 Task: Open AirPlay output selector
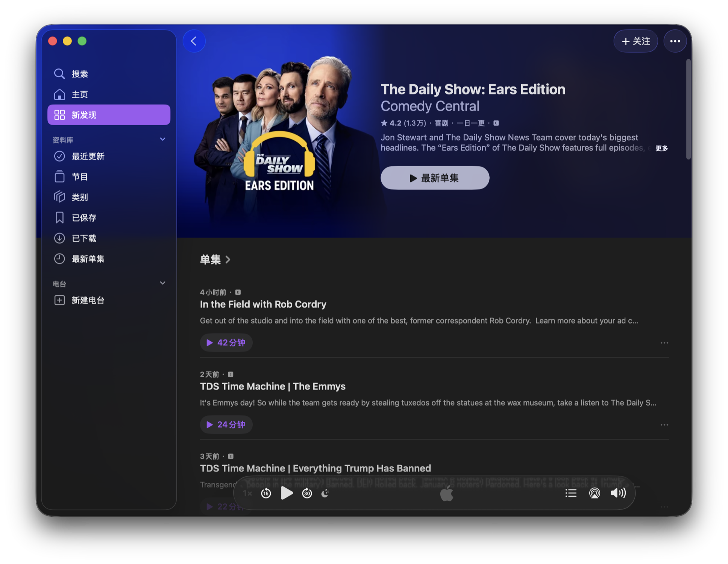click(595, 493)
